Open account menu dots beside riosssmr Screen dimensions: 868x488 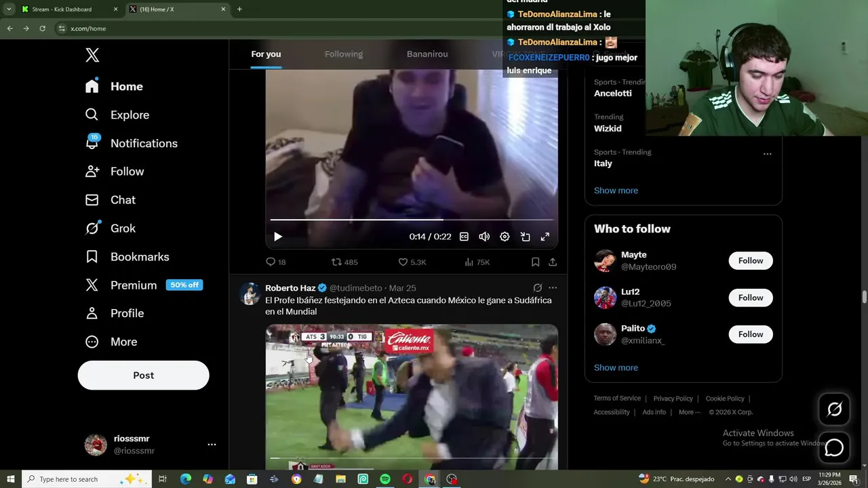click(x=212, y=445)
